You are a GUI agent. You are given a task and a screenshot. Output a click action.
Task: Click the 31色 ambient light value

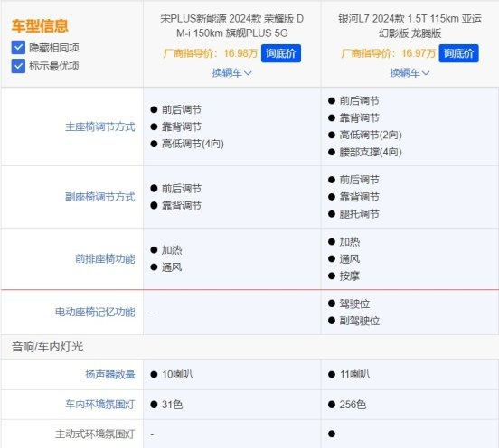click(x=172, y=405)
